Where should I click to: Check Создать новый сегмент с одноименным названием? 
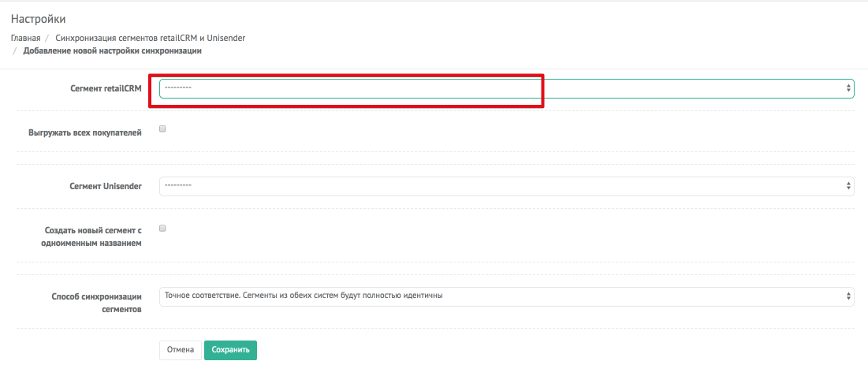[162, 228]
